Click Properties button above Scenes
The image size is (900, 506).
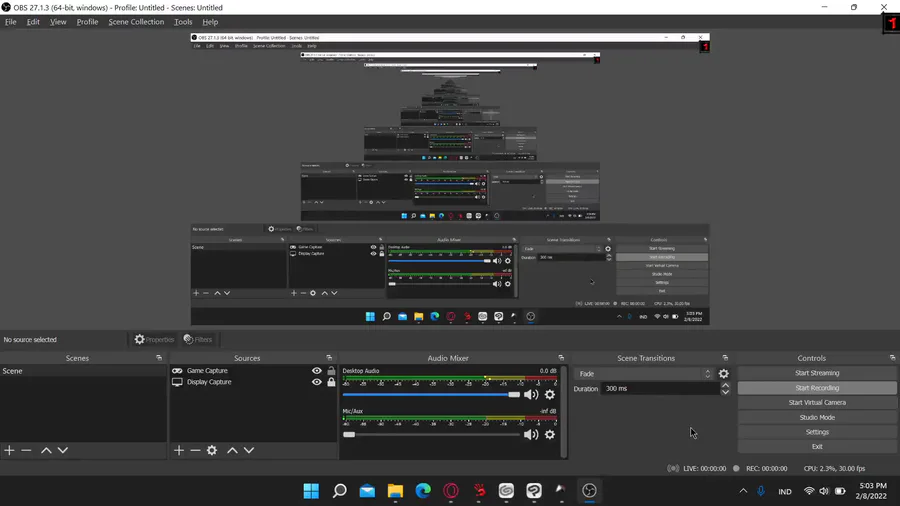[x=153, y=340]
